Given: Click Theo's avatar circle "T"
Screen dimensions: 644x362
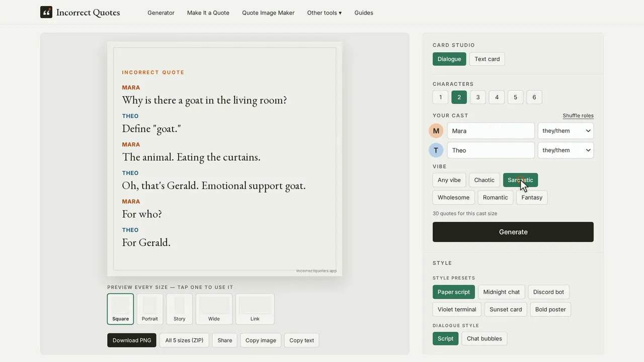Looking at the screenshot, I should click(436, 150).
